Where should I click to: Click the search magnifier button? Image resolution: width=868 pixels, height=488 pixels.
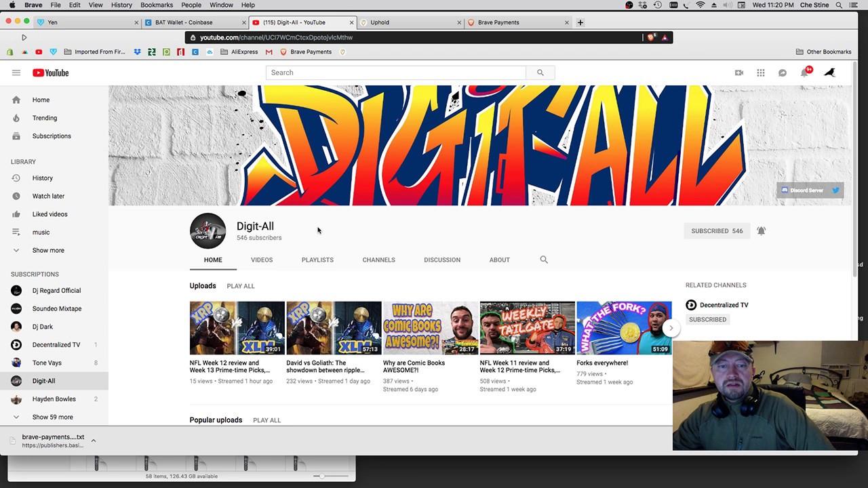pyautogui.click(x=540, y=73)
